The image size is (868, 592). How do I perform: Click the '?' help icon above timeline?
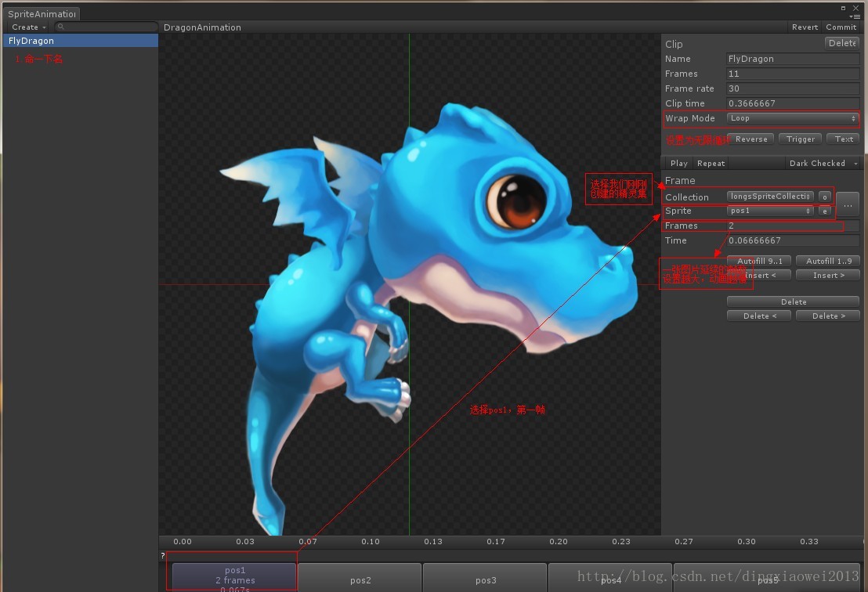click(163, 555)
